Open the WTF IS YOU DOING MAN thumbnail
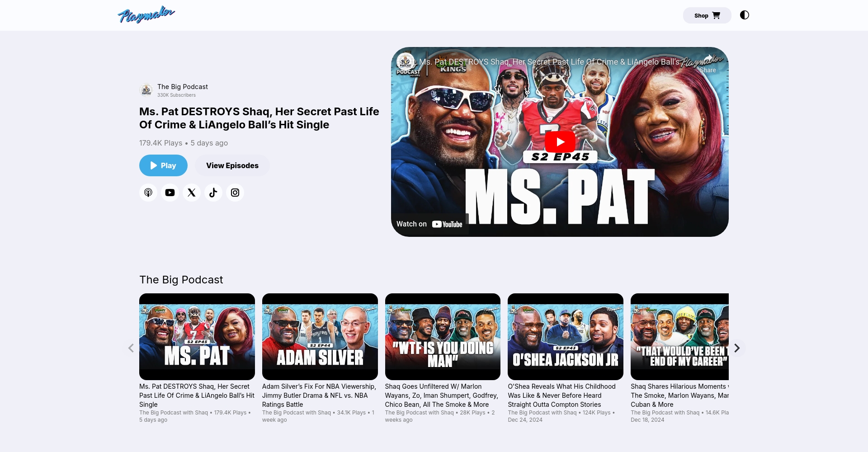This screenshot has width=868, height=452. tap(443, 337)
